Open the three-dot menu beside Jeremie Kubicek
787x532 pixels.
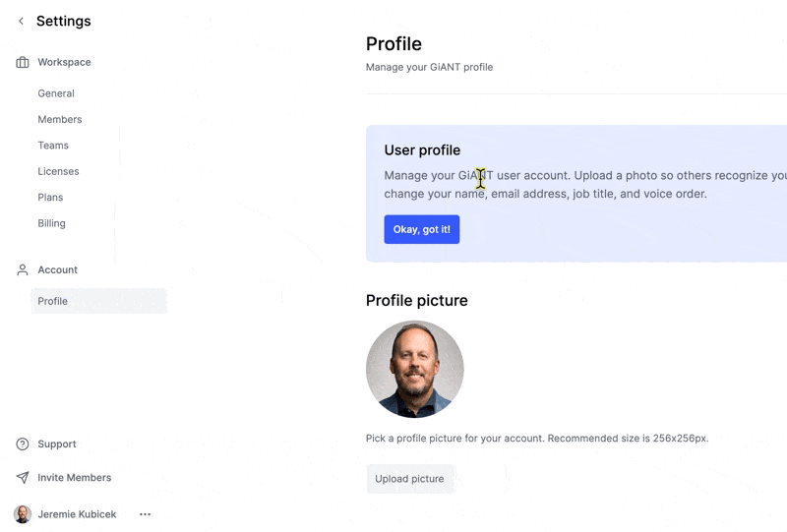pos(145,514)
